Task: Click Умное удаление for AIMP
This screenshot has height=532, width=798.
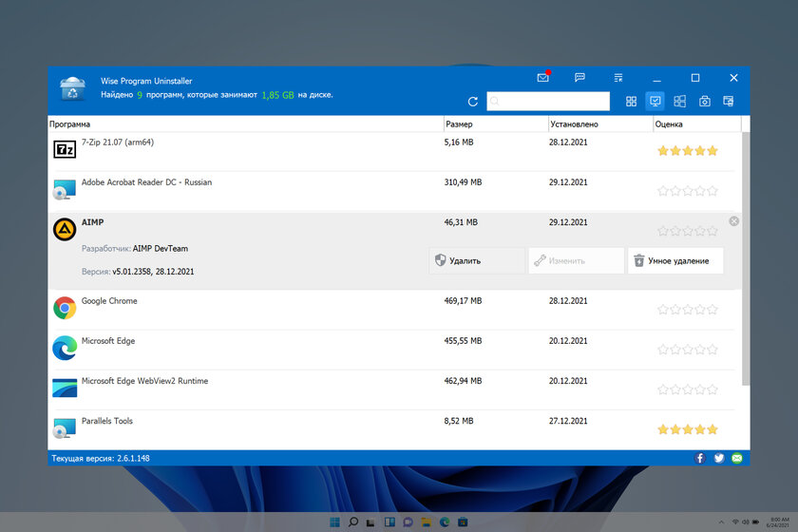Action: coord(675,260)
